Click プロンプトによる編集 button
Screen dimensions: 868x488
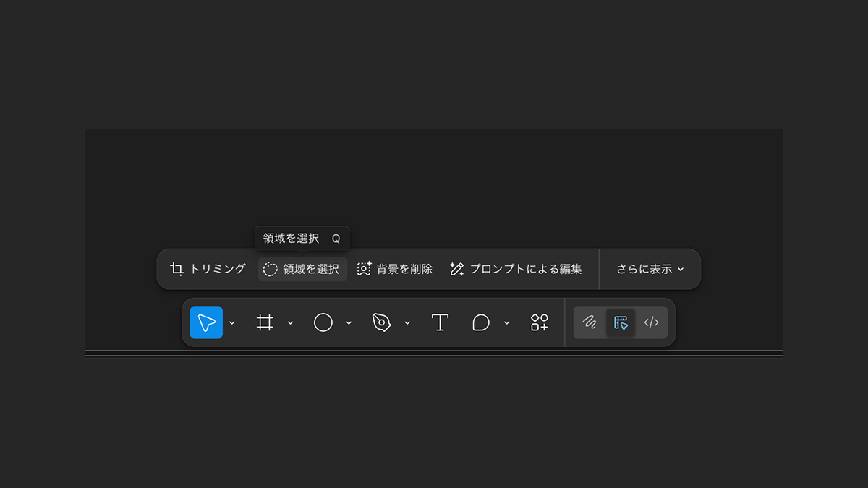point(516,269)
